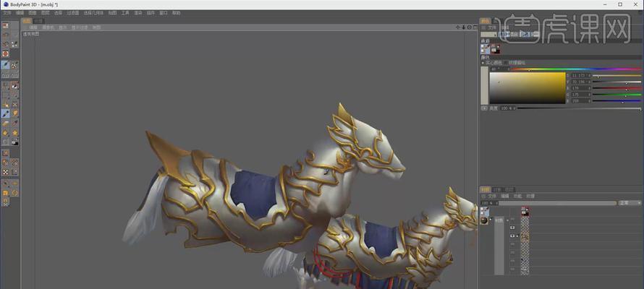Click the green G channel slider
644x289 pixels.
coord(617,95)
